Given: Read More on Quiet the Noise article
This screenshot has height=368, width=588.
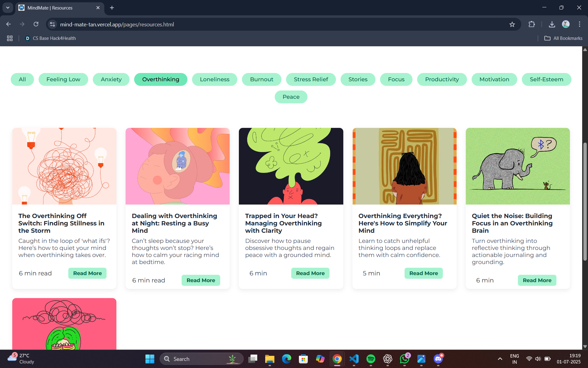Looking at the screenshot, I should 537,280.
